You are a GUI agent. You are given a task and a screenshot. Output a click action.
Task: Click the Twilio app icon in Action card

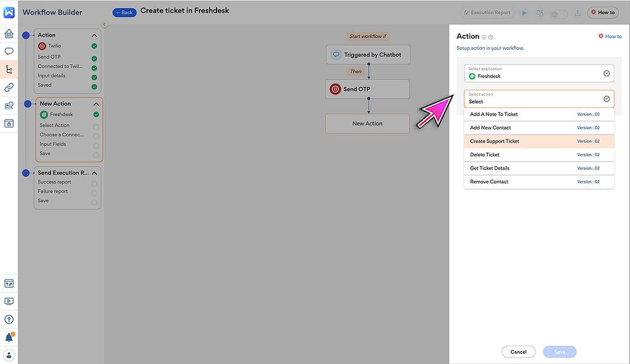[42, 46]
